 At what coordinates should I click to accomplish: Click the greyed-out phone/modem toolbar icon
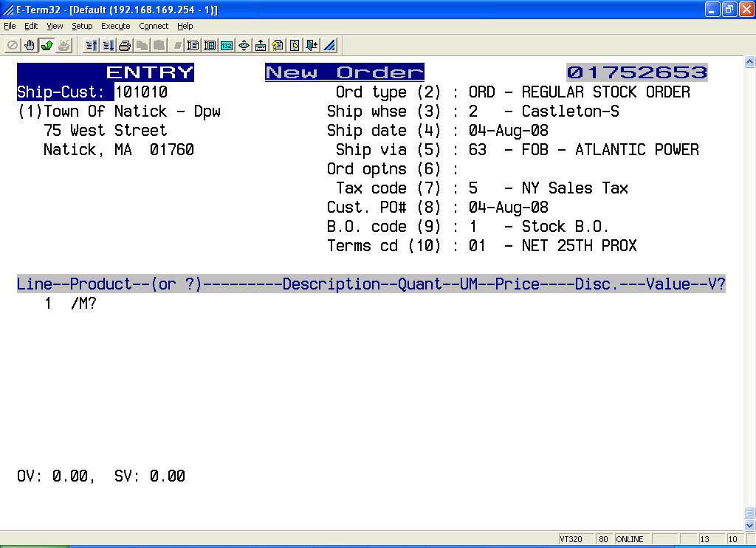click(63, 46)
